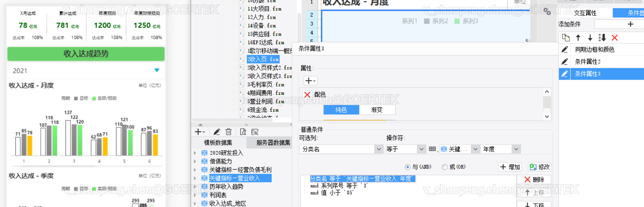
Task: Select the 或 (OR) radio button
Action: point(445,167)
